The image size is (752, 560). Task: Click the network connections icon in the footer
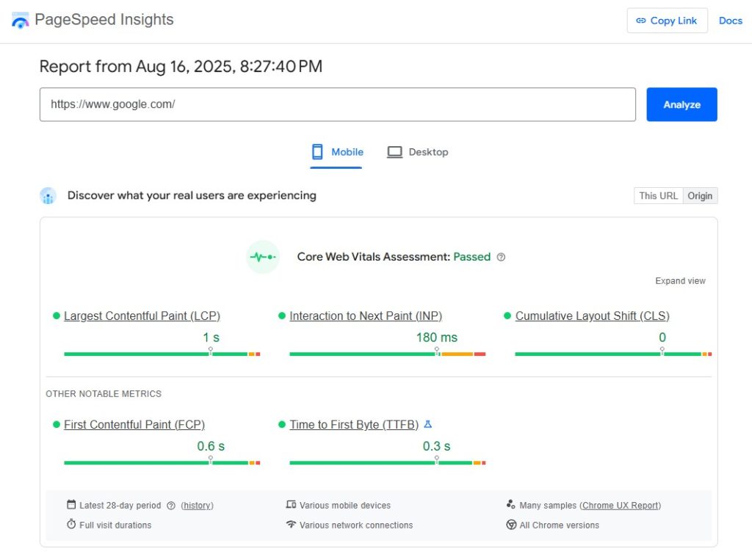tap(289, 525)
